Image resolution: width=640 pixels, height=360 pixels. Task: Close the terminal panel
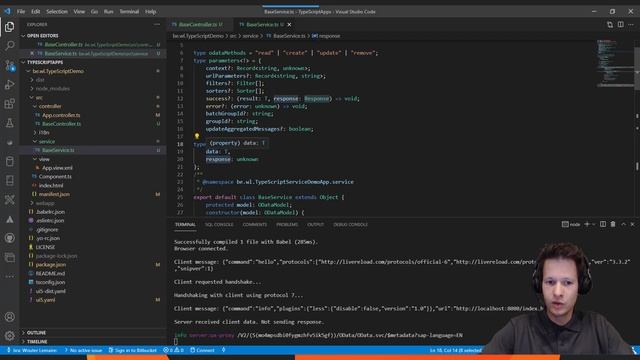(x=633, y=224)
